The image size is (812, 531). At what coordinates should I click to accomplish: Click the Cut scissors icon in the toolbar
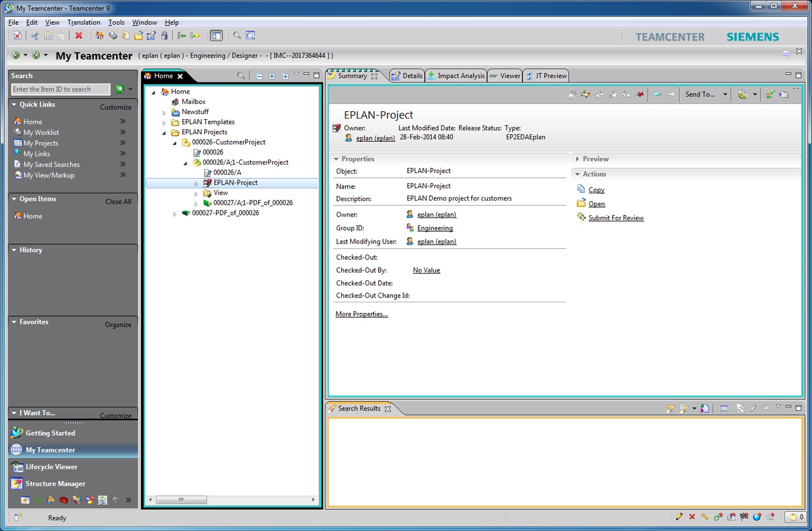point(35,36)
